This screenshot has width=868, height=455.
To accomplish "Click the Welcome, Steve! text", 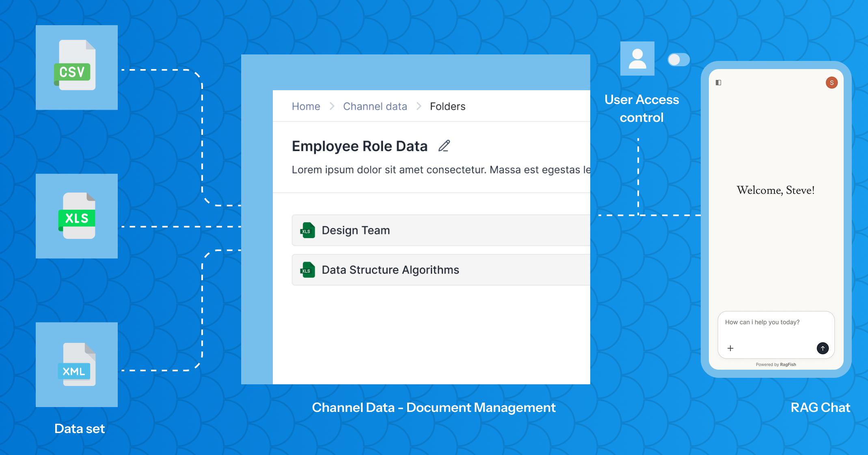I will pos(775,190).
